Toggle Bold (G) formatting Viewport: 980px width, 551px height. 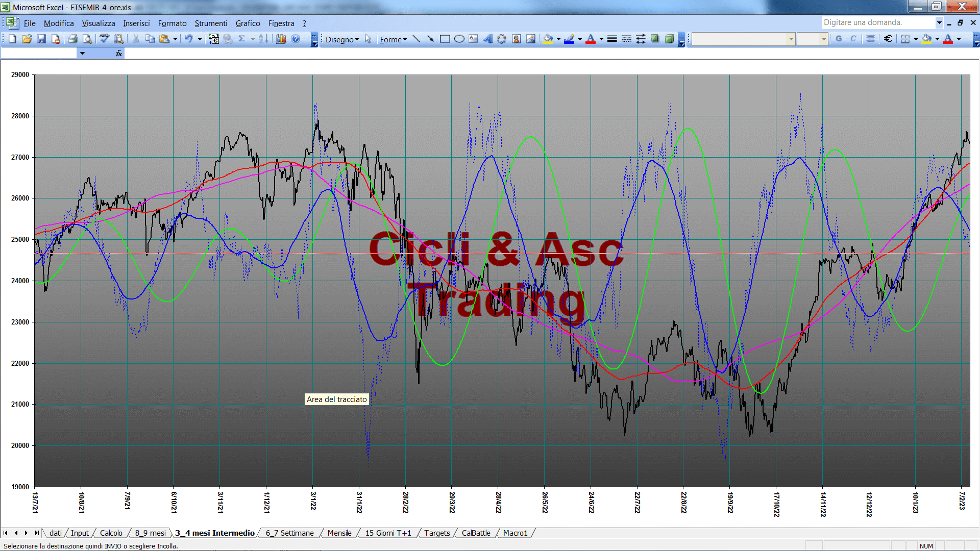pos(839,39)
